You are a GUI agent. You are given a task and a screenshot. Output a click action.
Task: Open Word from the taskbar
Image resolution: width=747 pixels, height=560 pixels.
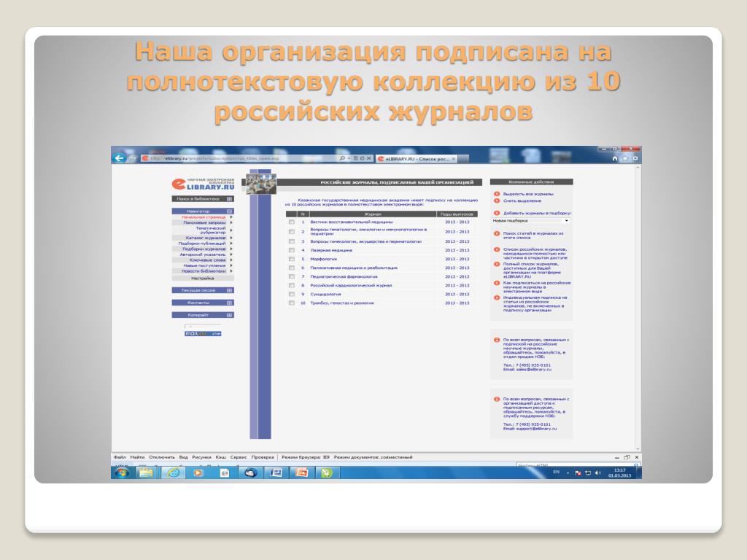[x=276, y=472]
